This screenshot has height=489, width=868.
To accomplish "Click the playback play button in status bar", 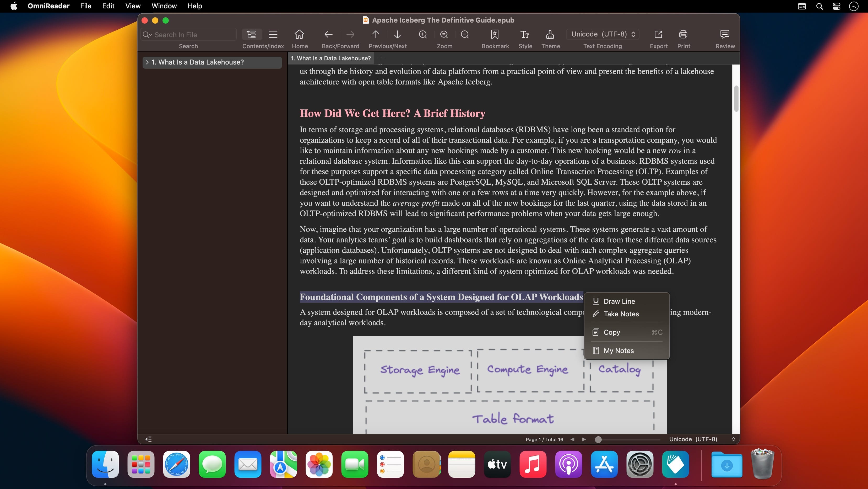I will point(584,439).
